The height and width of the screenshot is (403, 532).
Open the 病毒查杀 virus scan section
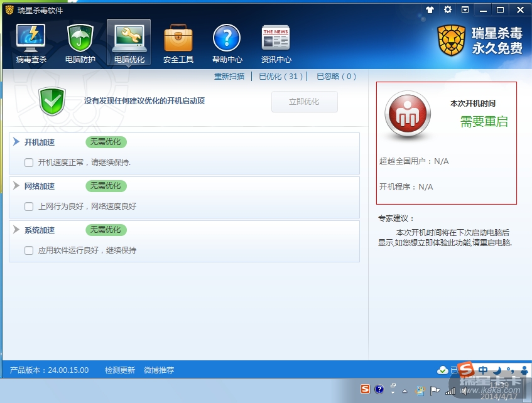point(31,43)
